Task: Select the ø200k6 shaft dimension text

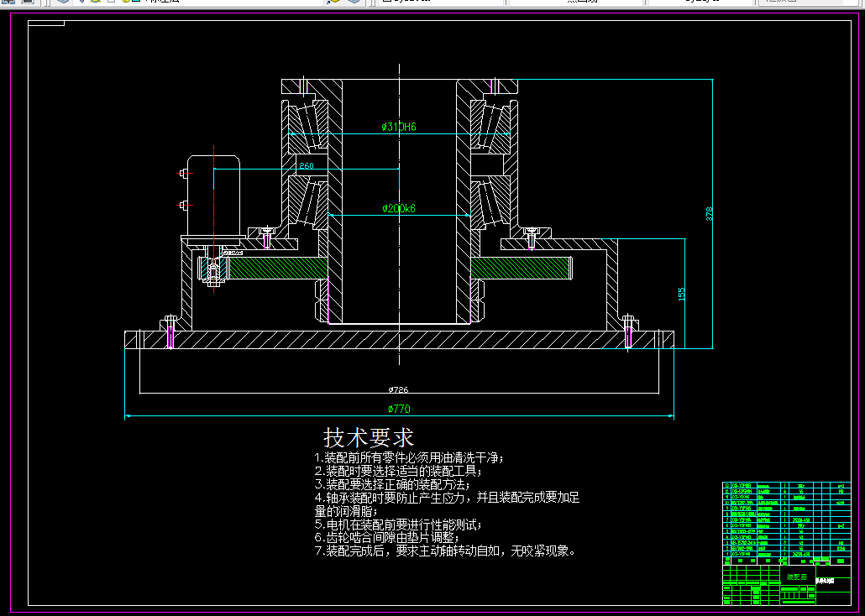Action: 399,208
